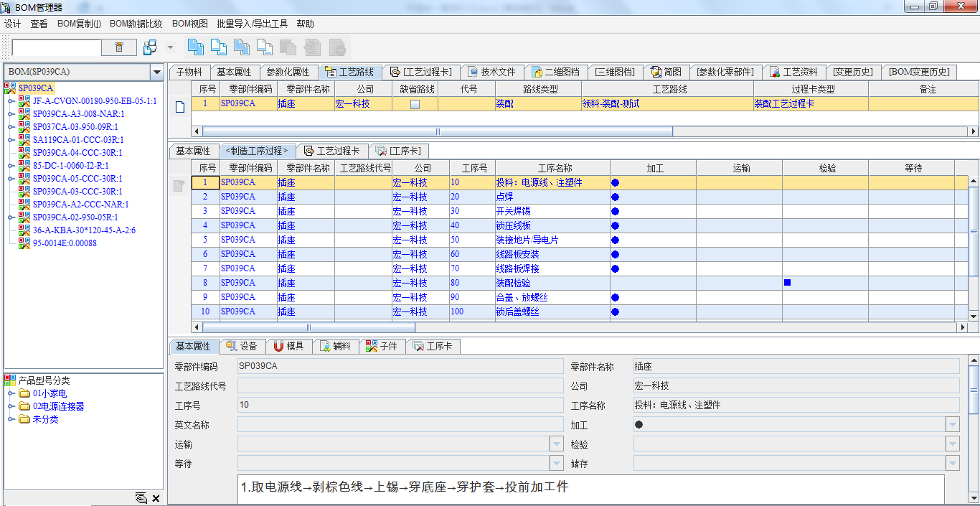This screenshot has width=980, height=506.
Task: Open the 工序卡 tab in bottom panel
Action: click(x=433, y=346)
